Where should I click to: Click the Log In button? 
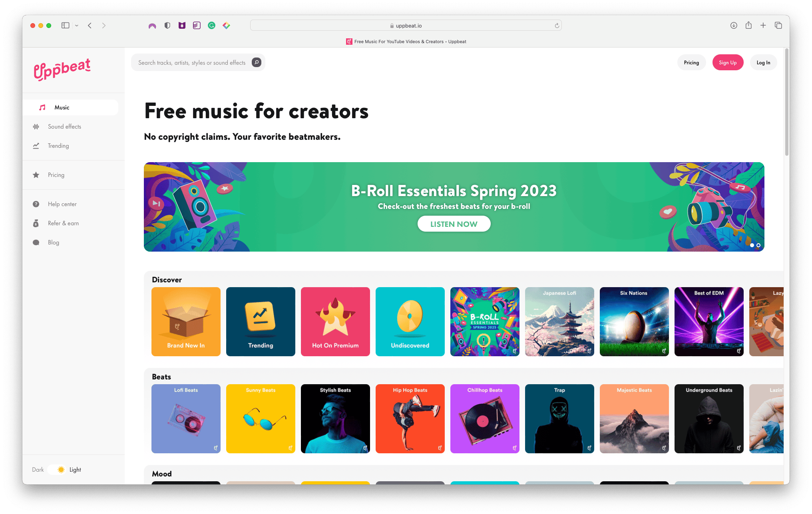(x=763, y=62)
